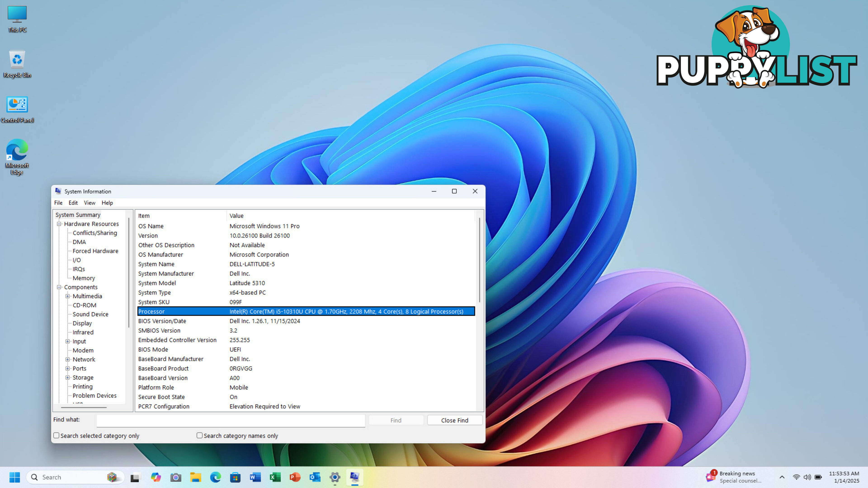Enable Search category names only checkbox
This screenshot has height=488, width=868.
coord(199,435)
